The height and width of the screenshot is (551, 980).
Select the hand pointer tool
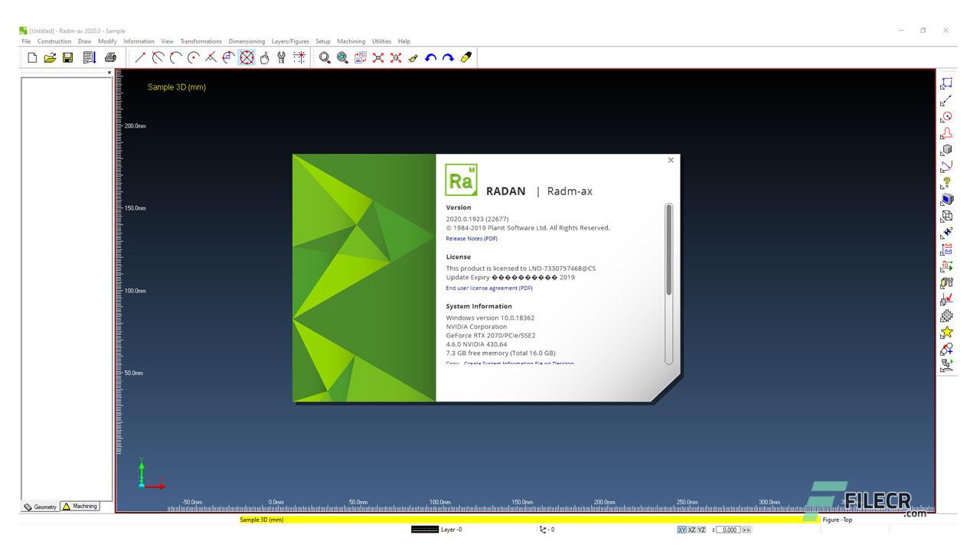[265, 57]
